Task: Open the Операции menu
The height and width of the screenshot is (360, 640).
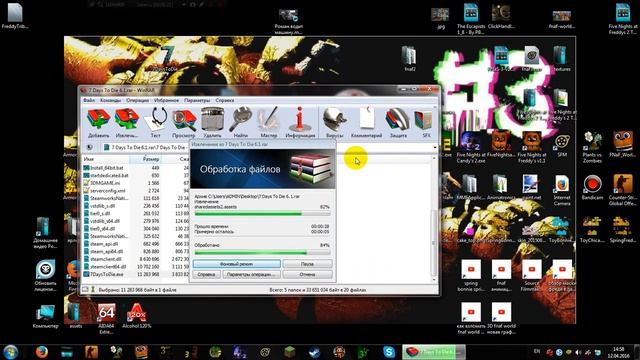Action: pyautogui.click(x=138, y=100)
